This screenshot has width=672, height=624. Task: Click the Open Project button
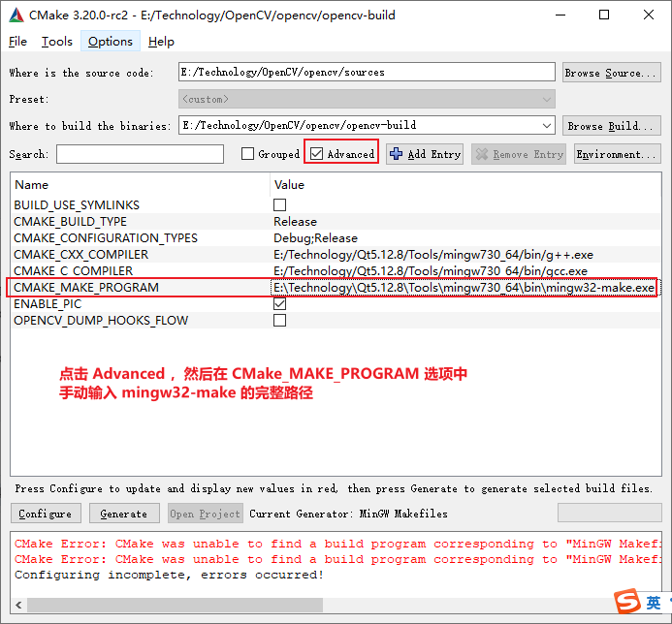pyautogui.click(x=206, y=514)
